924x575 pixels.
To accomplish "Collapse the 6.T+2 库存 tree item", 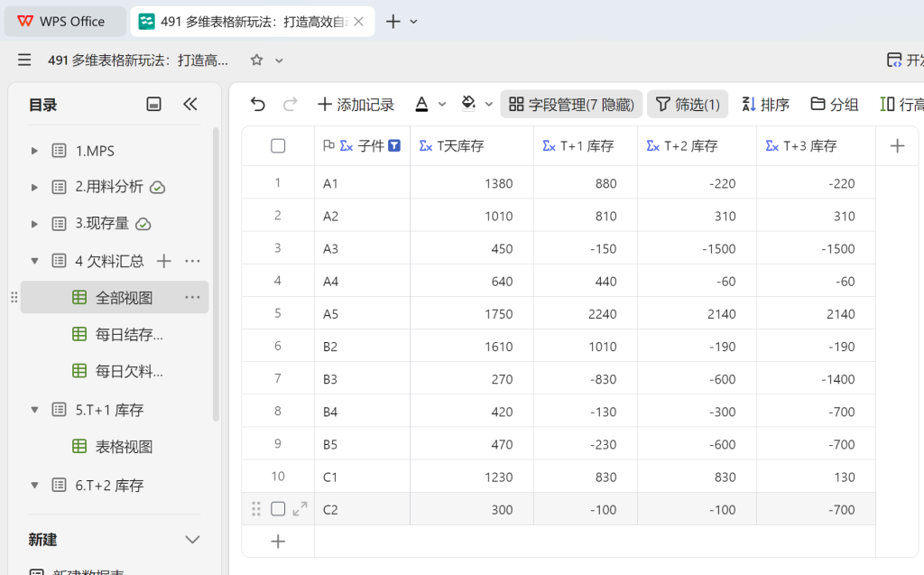I will coord(34,486).
